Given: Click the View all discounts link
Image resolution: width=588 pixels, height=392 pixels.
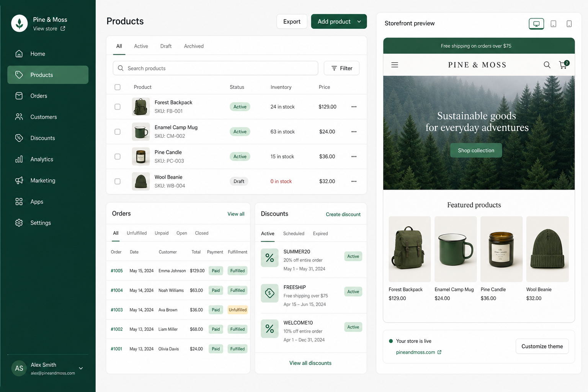Looking at the screenshot, I should tap(310, 363).
